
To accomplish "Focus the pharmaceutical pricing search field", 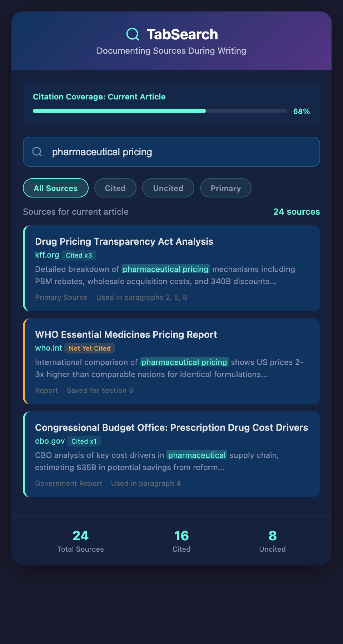I will click(x=179, y=152).
